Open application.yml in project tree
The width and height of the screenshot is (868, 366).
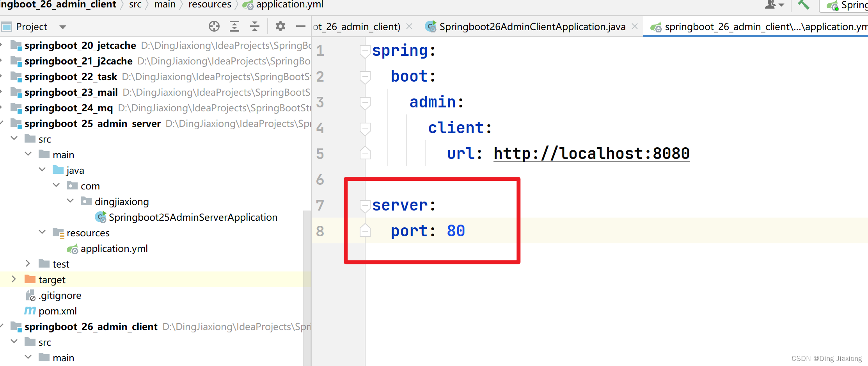(114, 248)
